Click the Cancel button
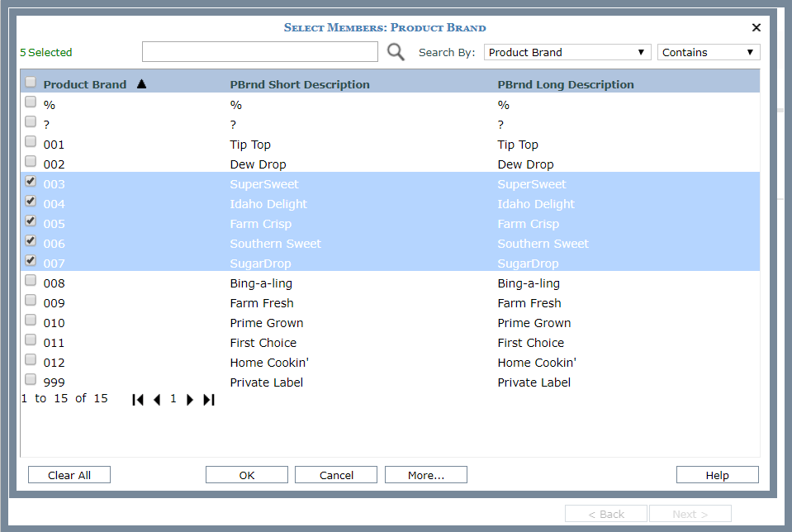The height and width of the screenshot is (532, 792). click(336, 475)
